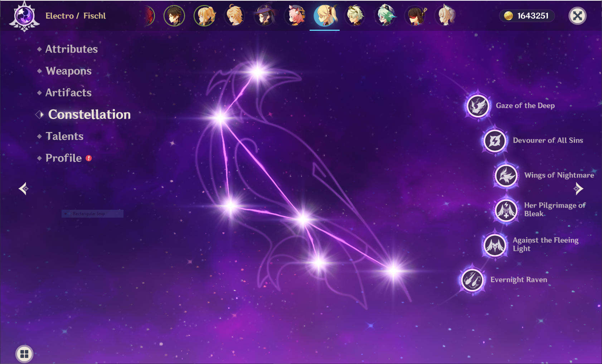The image size is (602, 364).
Task: Switch to next character with right arrow
Action: coord(578,189)
